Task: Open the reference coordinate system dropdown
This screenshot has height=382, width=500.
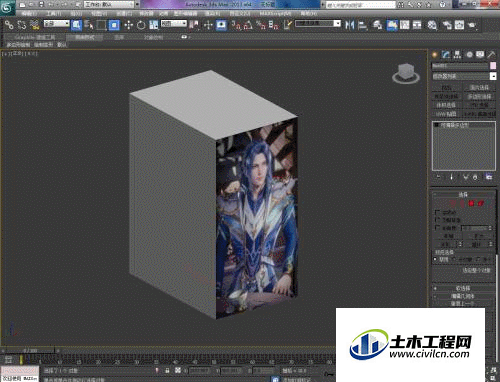Action: pyautogui.click(x=174, y=24)
